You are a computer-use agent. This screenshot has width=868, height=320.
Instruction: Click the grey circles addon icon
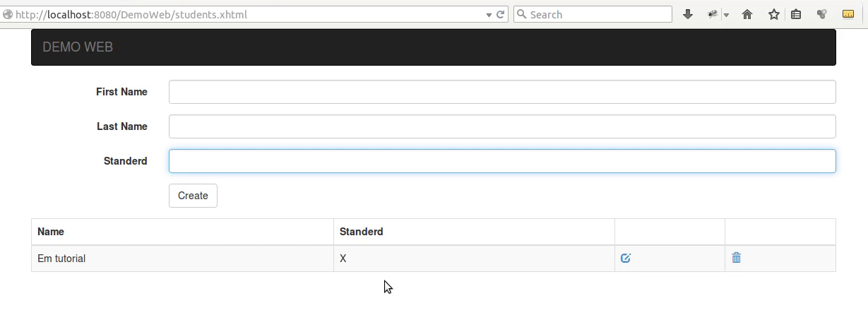pyautogui.click(x=821, y=14)
